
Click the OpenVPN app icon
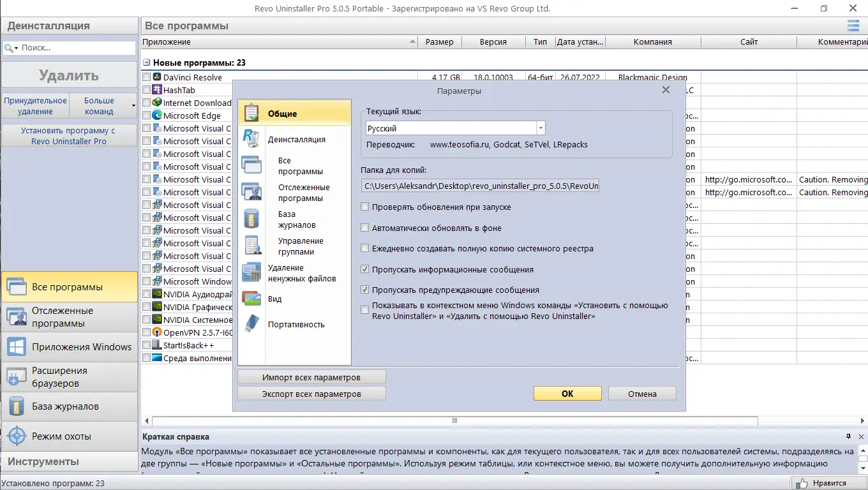click(x=157, y=332)
